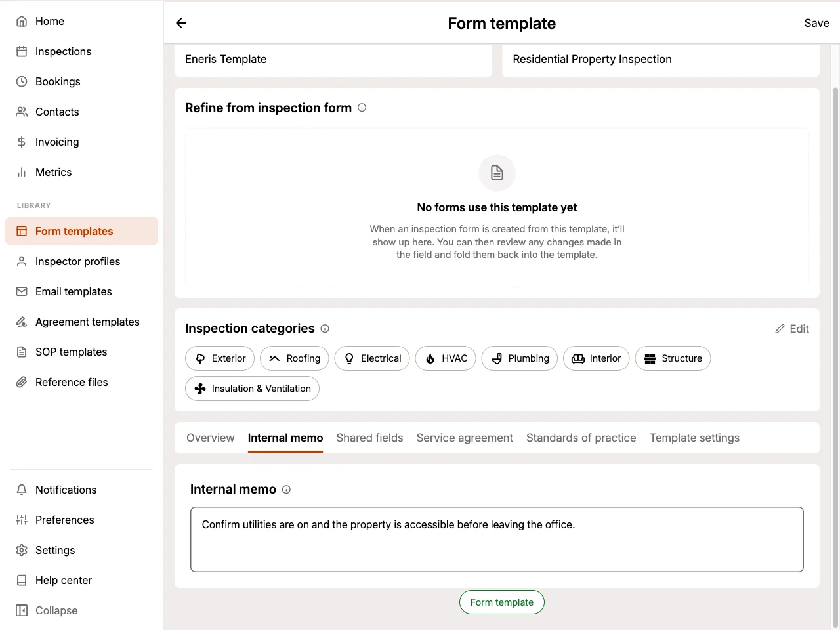This screenshot has width=840, height=630.
Task: Click the Residential Property Inspection field
Action: pos(661,60)
